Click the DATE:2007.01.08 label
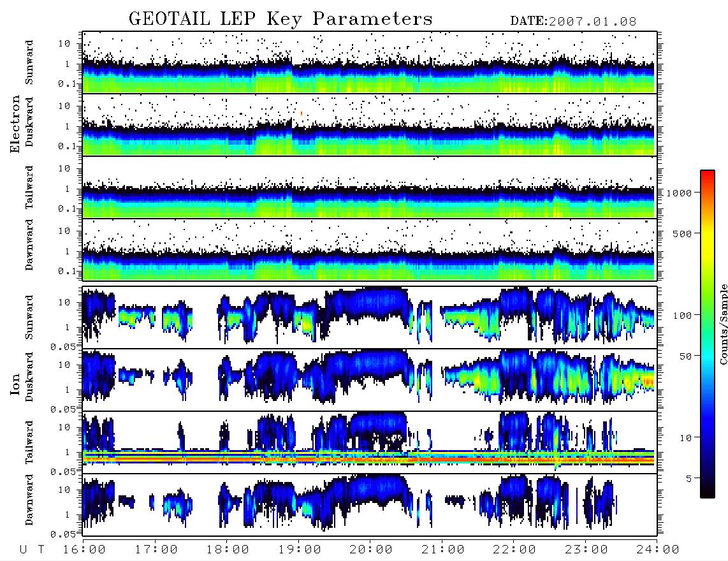 573,22
